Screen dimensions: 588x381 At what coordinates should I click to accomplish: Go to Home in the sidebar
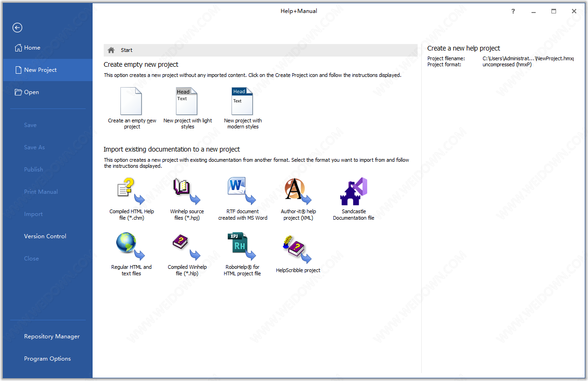[32, 48]
